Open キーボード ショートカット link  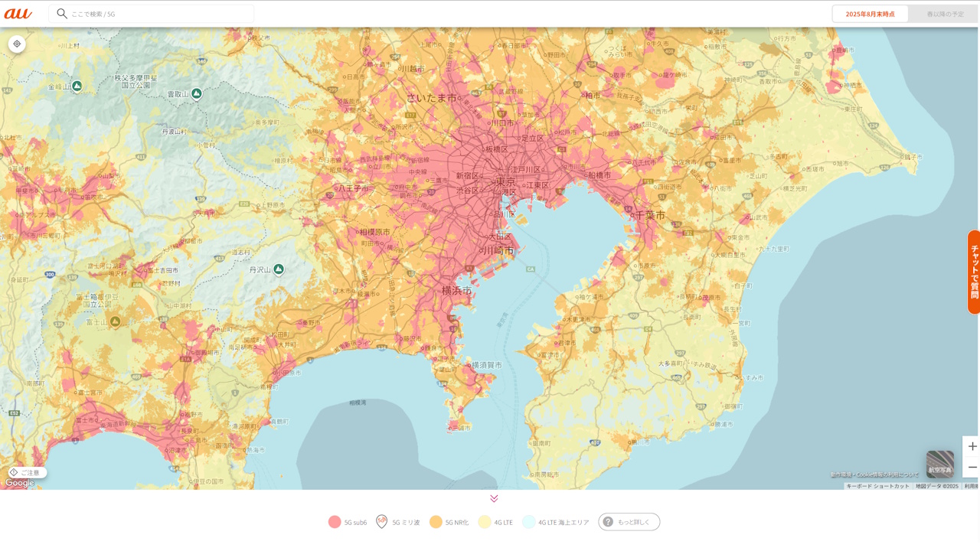click(877, 486)
